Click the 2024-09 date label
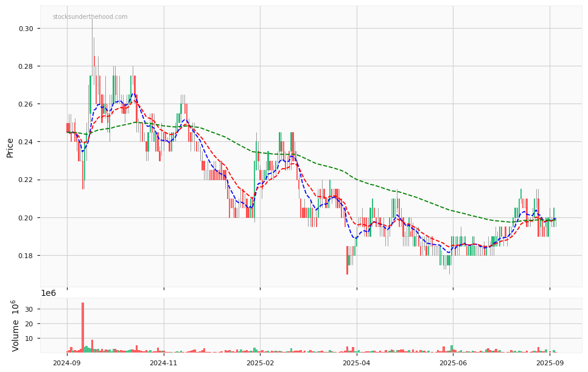Screen dimensions: 588x372 (67, 363)
